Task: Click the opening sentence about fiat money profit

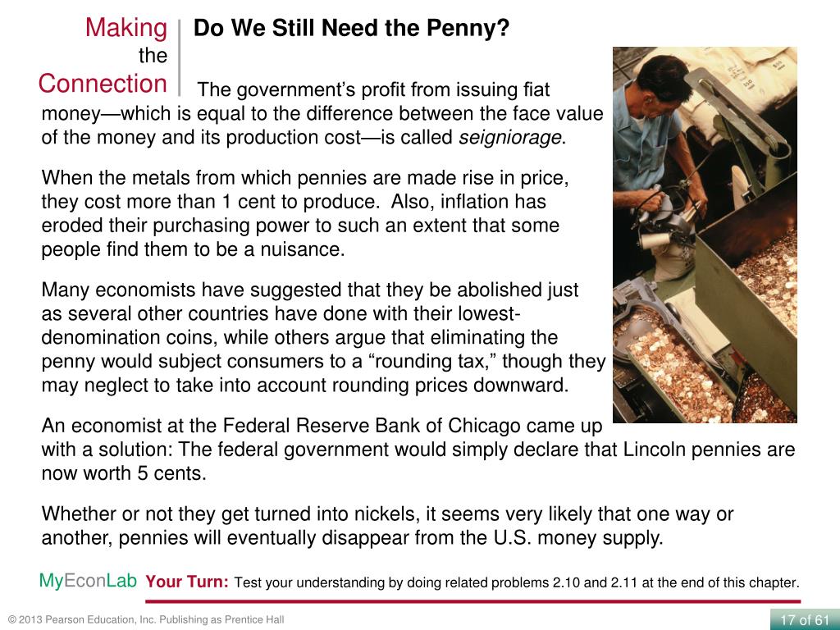Action: pos(322,113)
